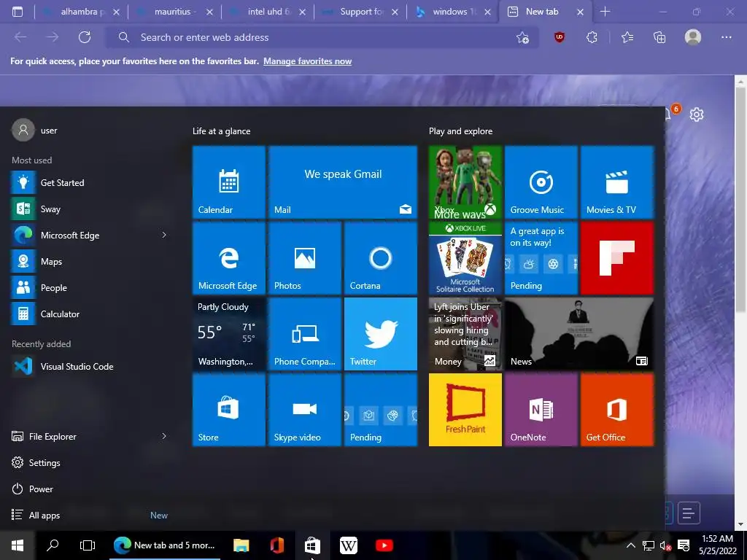Refresh the current page

[x=85, y=37]
